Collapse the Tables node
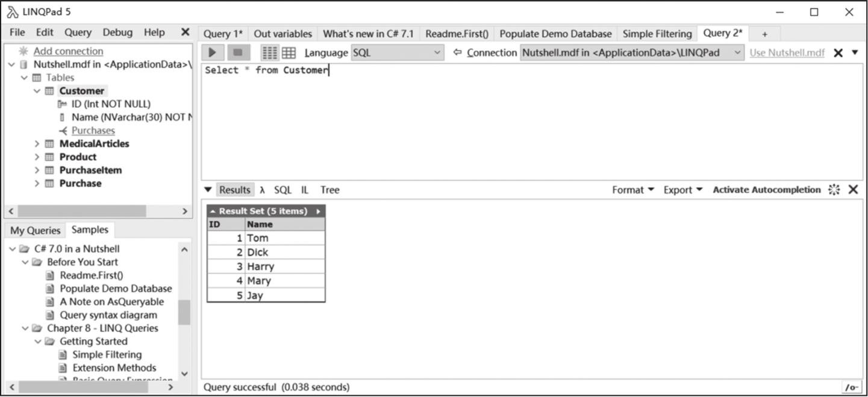Image resolution: width=868 pixels, height=397 pixels. pos(24,78)
